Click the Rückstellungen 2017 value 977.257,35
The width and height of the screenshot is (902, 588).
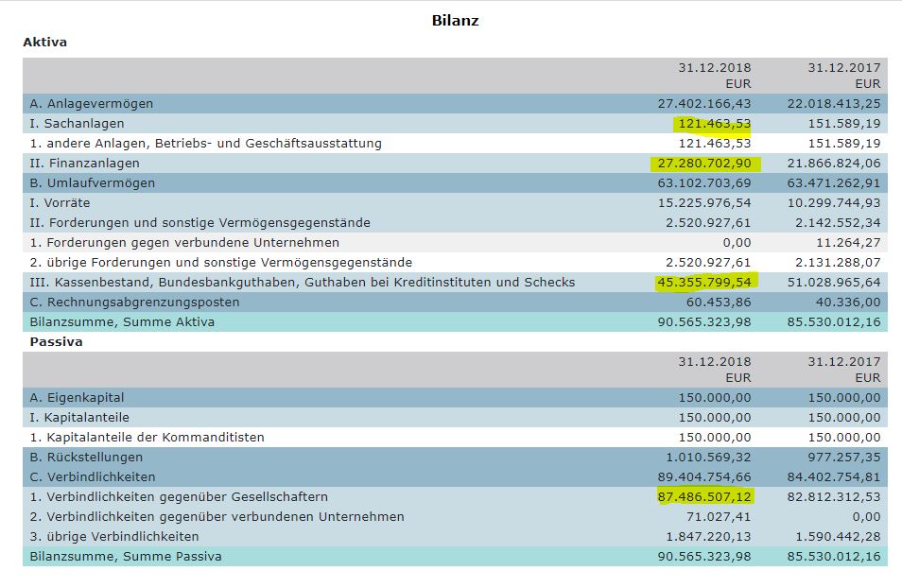pyautogui.click(x=840, y=458)
